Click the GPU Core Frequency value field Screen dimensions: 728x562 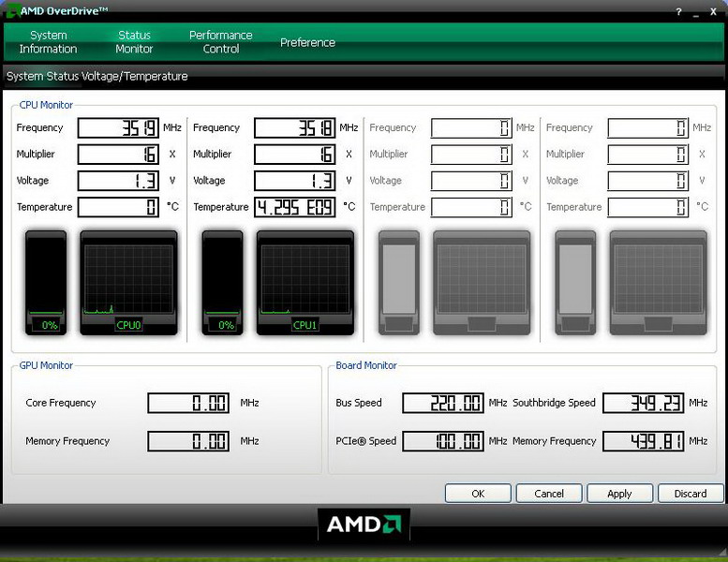click(188, 403)
